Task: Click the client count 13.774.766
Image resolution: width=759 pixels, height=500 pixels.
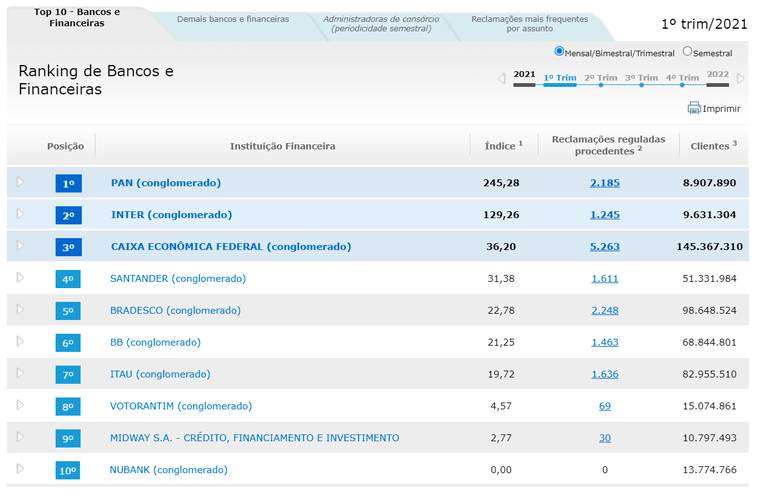Action: click(709, 470)
